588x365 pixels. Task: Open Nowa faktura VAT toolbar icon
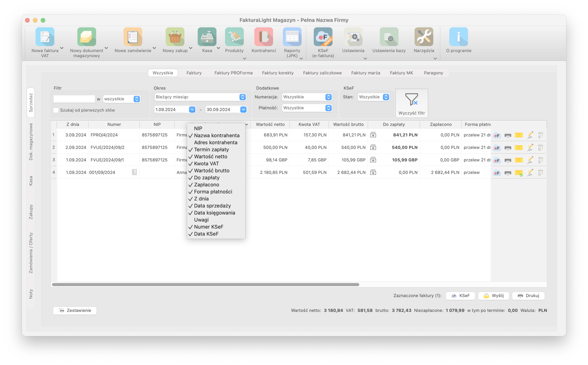pyautogui.click(x=45, y=37)
